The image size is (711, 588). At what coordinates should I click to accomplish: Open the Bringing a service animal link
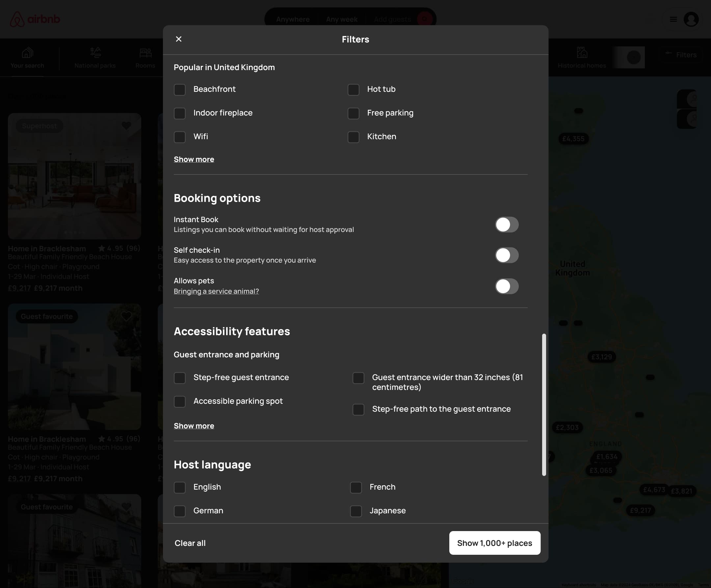216,291
